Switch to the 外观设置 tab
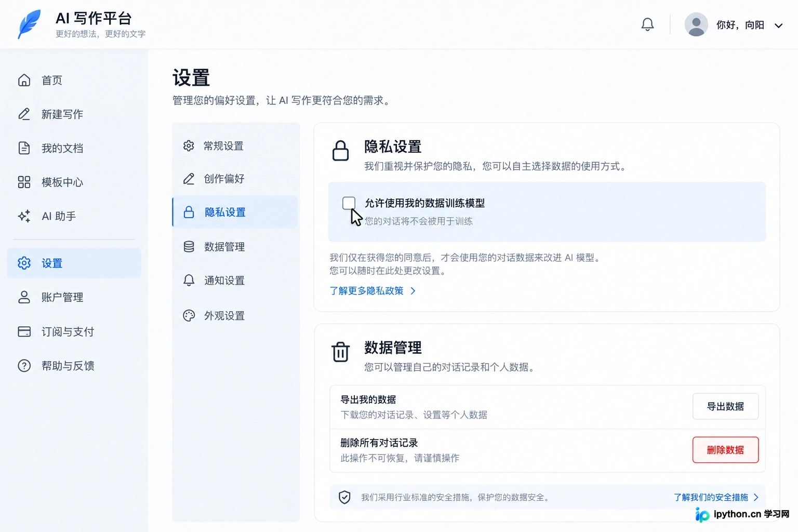 [x=235, y=315]
